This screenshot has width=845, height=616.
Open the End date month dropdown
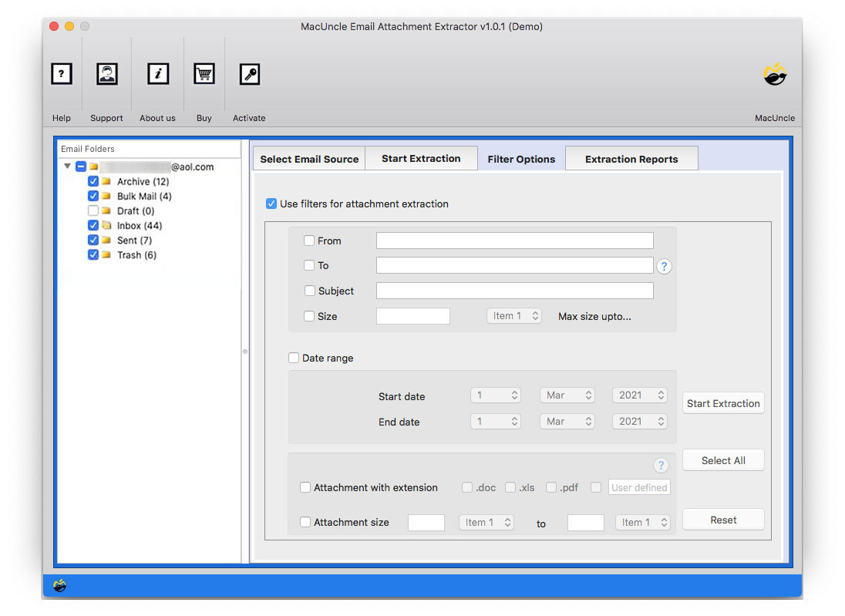[567, 422]
